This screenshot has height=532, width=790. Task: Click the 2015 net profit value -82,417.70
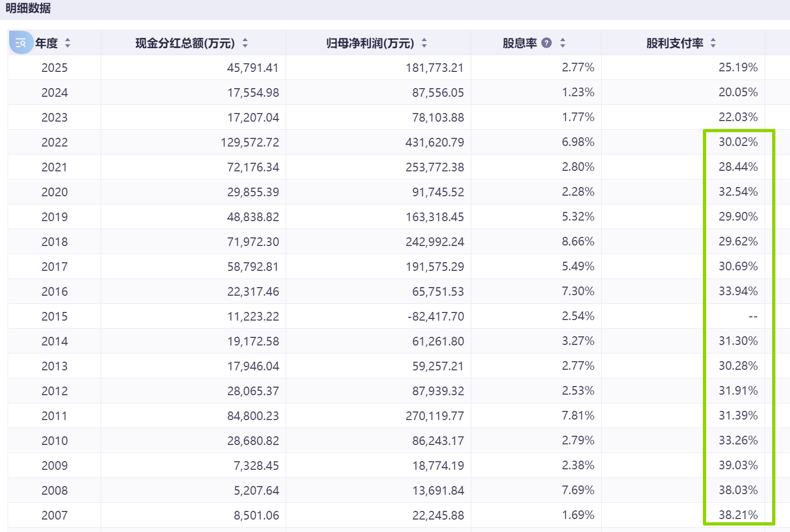[x=436, y=316]
